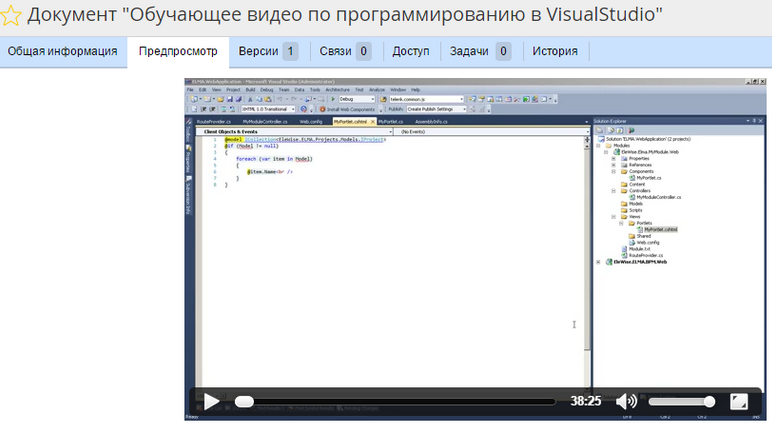Switch to the Версии tab

(267, 52)
